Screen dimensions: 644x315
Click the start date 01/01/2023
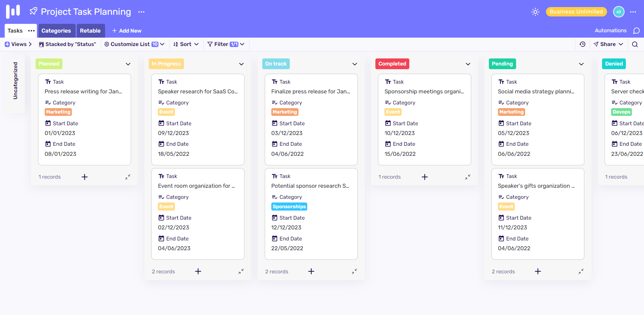pyautogui.click(x=60, y=133)
